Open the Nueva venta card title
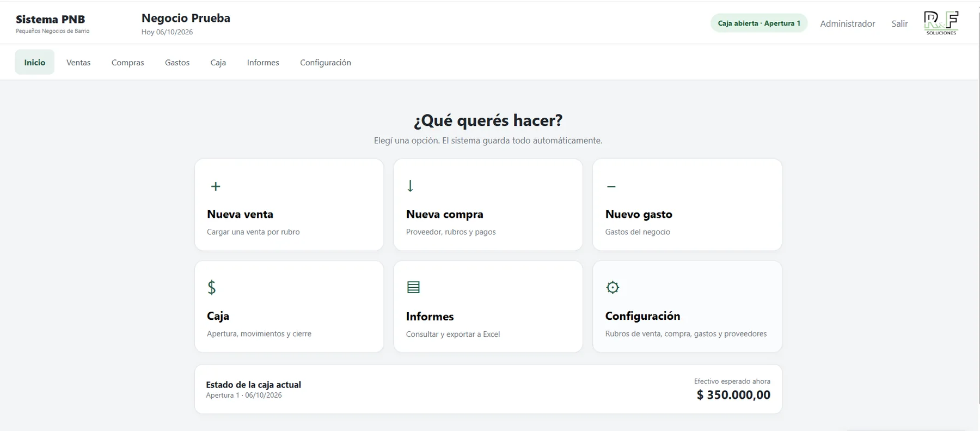Image resolution: width=980 pixels, height=431 pixels. (x=240, y=214)
